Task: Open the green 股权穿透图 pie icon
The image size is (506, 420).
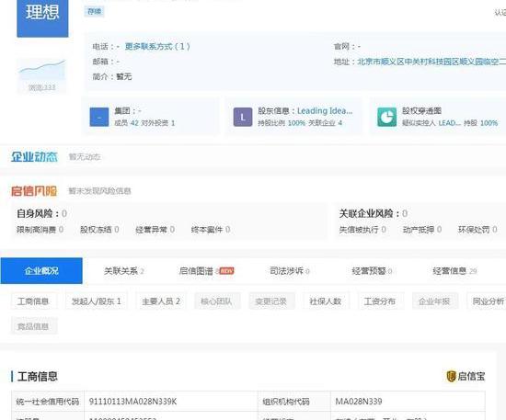Action: 387,117
